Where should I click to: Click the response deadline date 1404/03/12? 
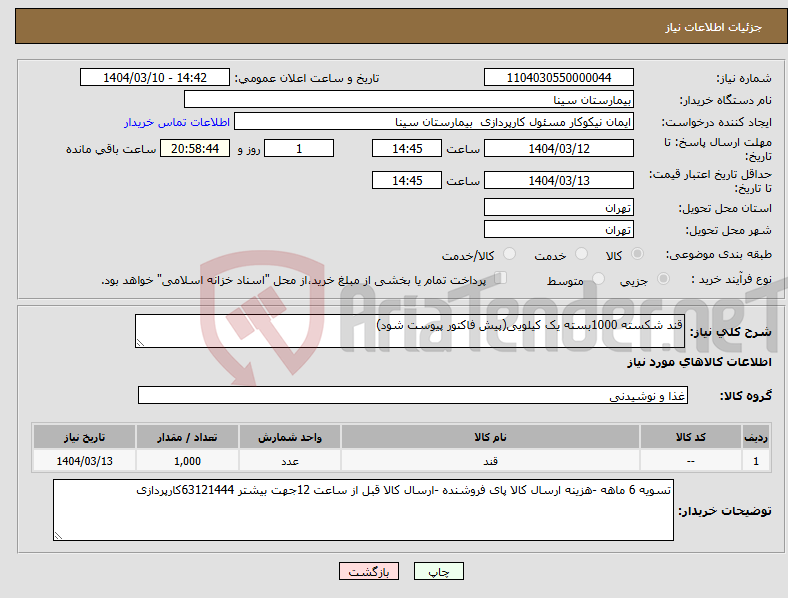[558, 148]
